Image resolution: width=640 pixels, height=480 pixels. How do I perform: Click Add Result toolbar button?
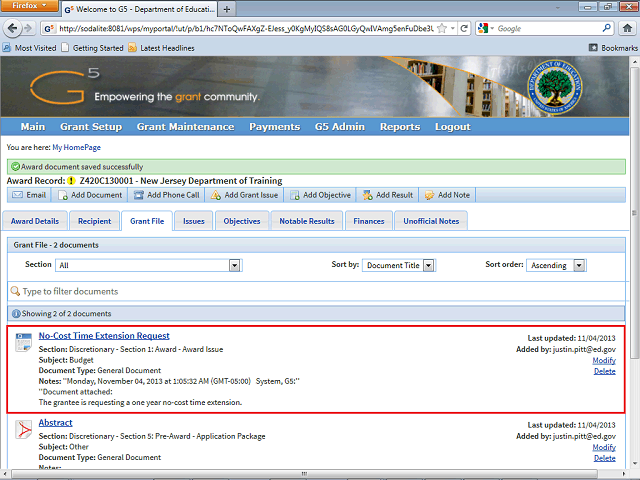point(388,195)
